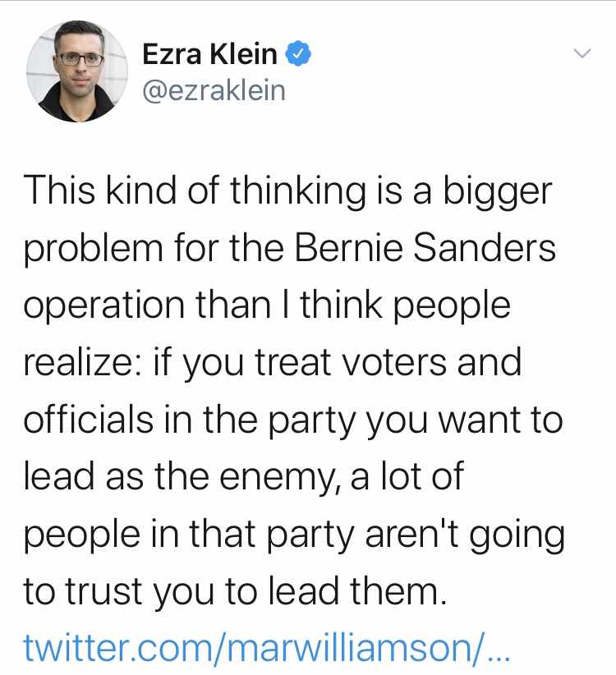
Task: Tap the round avatar showing a man with glasses
Action: (76, 71)
